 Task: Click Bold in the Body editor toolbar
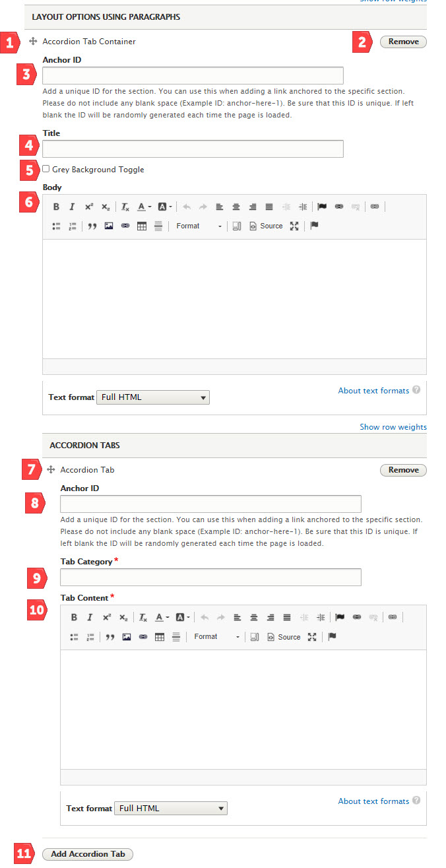point(57,207)
